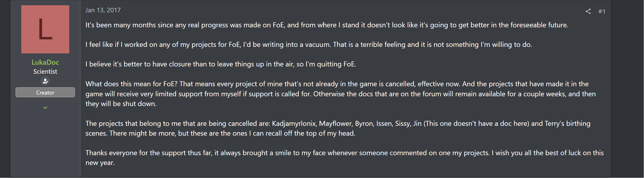Click the "I'm quitting FoE" sentence
Screen dimensions: 644x178
click(x=330, y=64)
